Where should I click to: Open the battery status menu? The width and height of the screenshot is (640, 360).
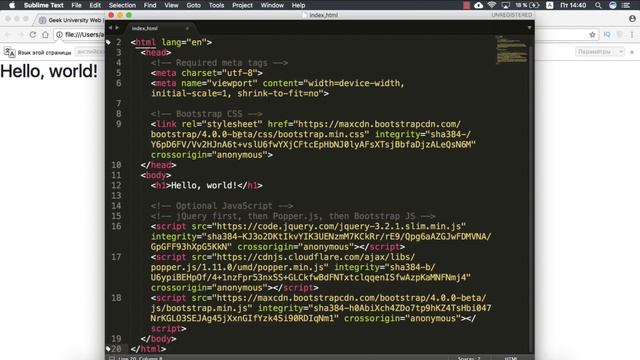pos(527,5)
